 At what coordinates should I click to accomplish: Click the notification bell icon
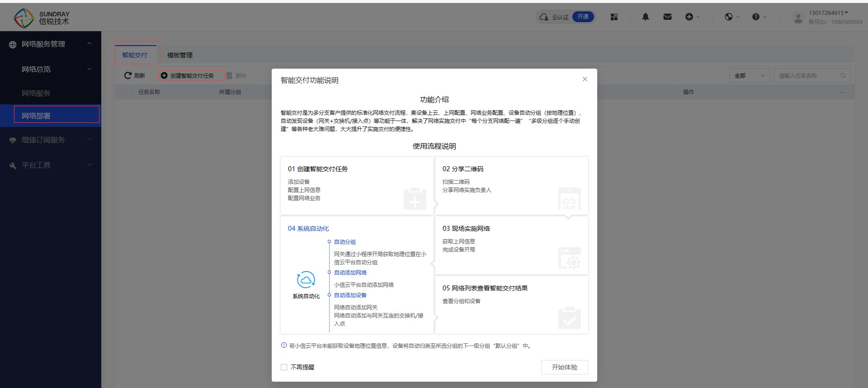point(646,17)
